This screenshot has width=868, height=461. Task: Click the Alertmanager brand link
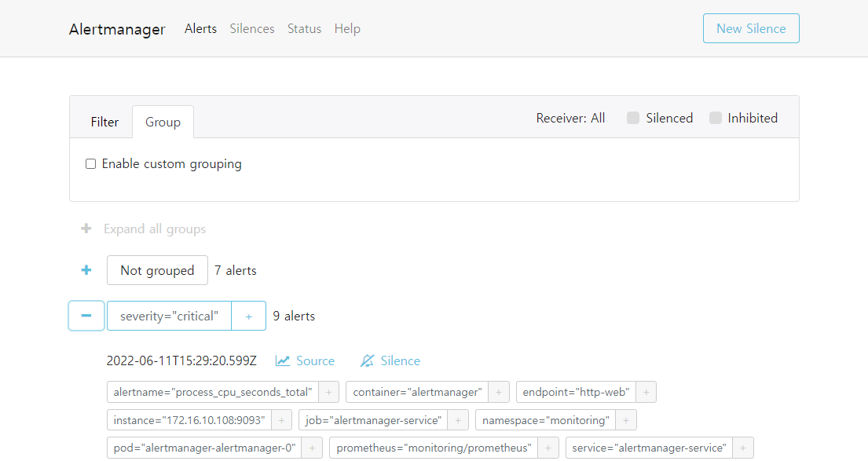117,29
